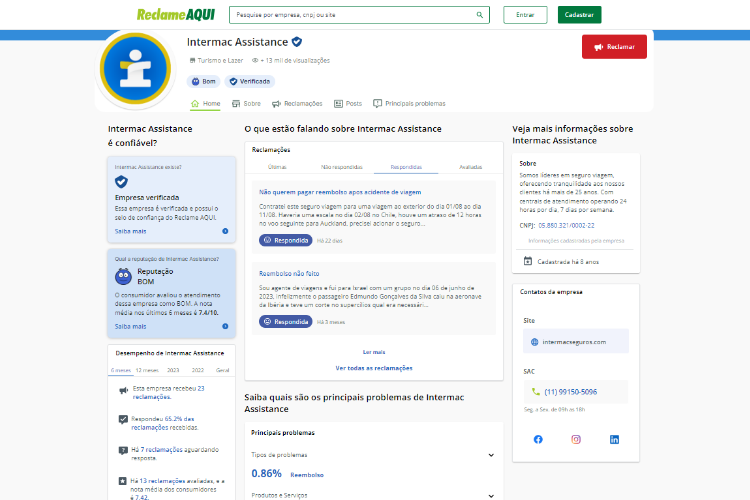Click the calendar icon by Cadastrada há 8 anos
The image size is (750, 500).
[x=528, y=261]
